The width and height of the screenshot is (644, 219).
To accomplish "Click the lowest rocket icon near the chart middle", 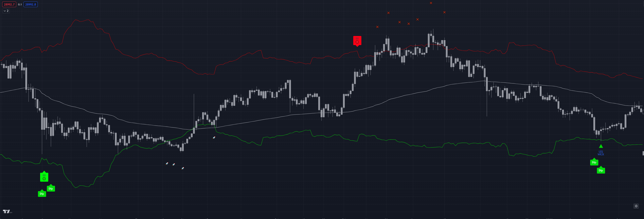I will [x=183, y=168].
